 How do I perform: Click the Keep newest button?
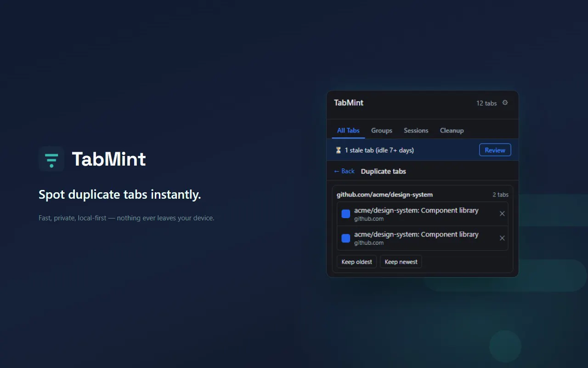401,262
